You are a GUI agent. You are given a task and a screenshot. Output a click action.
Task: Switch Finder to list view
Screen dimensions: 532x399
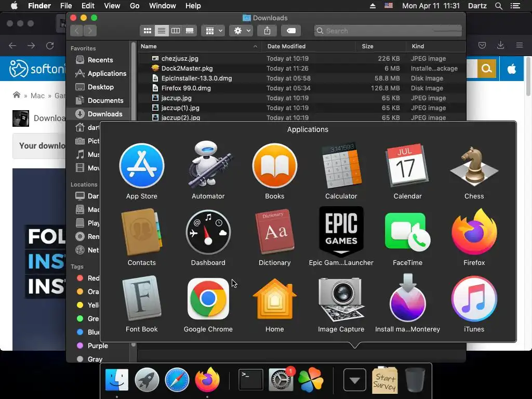pyautogui.click(x=162, y=31)
